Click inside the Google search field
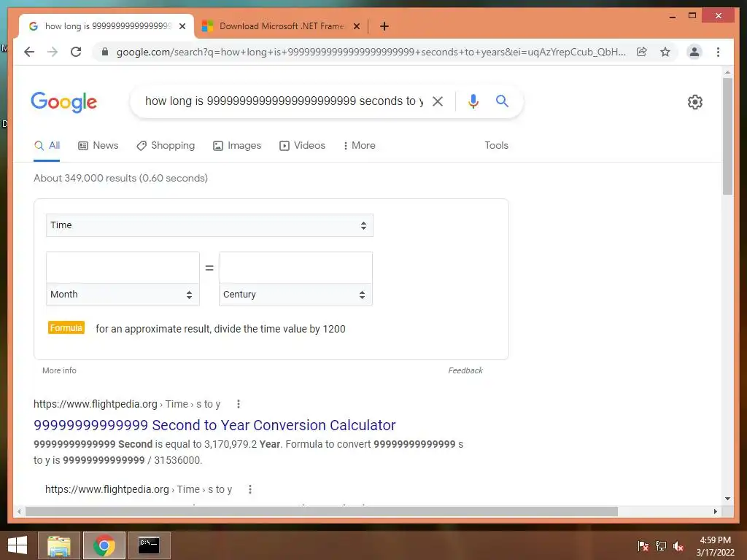The width and height of the screenshot is (747, 560). pyautogui.click(x=284, y=101)
